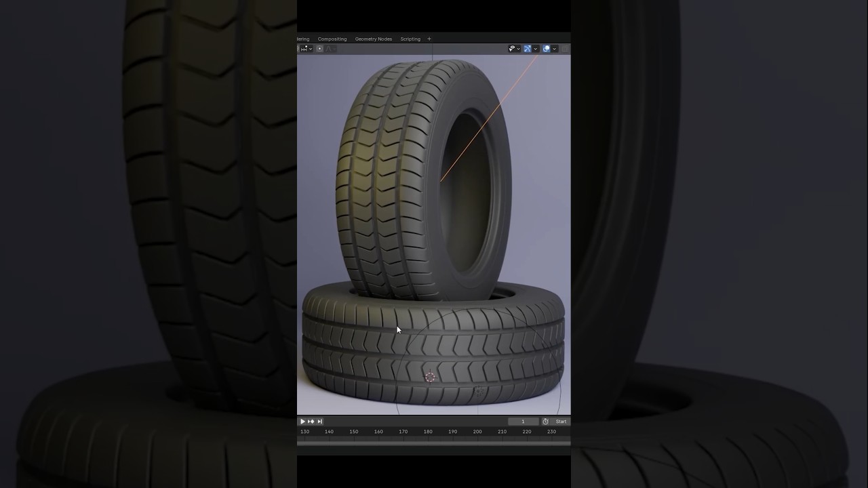Screen dimensions: 868x488
Task: Open the Compositing workspace tab
Action: 332,39
